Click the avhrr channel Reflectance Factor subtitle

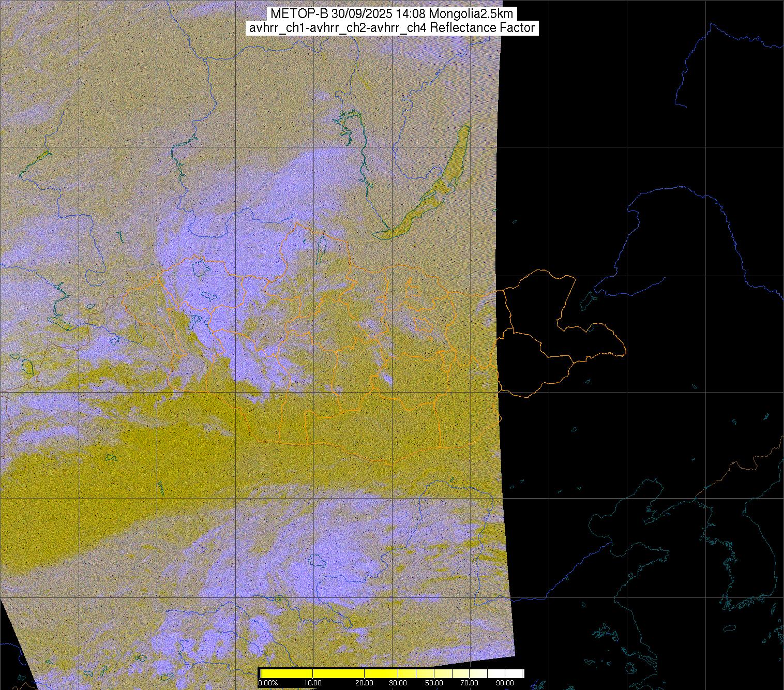(x=391, y=28)
